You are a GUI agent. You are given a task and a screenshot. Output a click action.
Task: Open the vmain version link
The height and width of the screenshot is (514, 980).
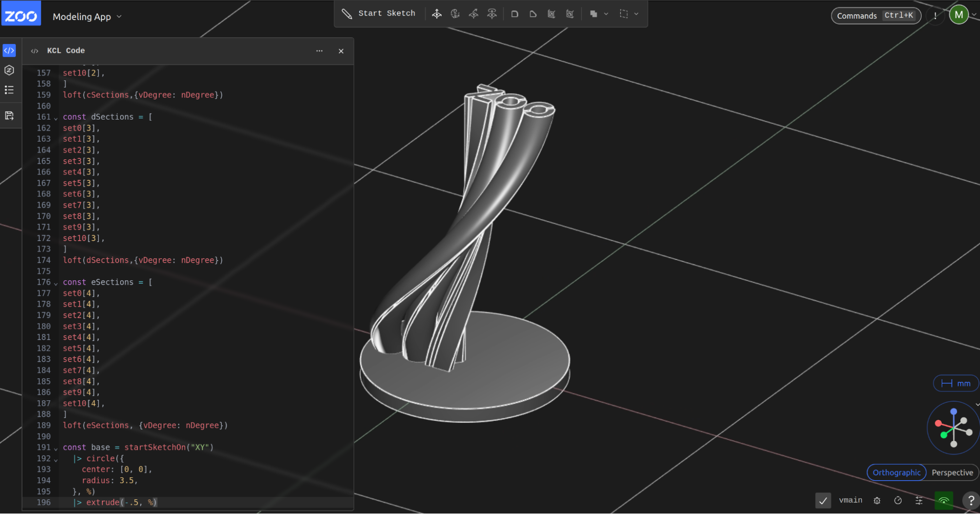851,500
